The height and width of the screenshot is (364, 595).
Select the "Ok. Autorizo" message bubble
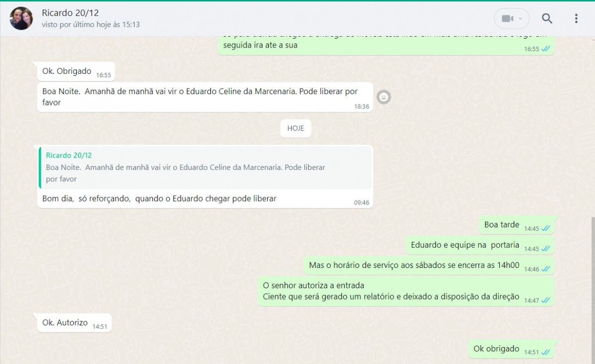tap(65, 323)
